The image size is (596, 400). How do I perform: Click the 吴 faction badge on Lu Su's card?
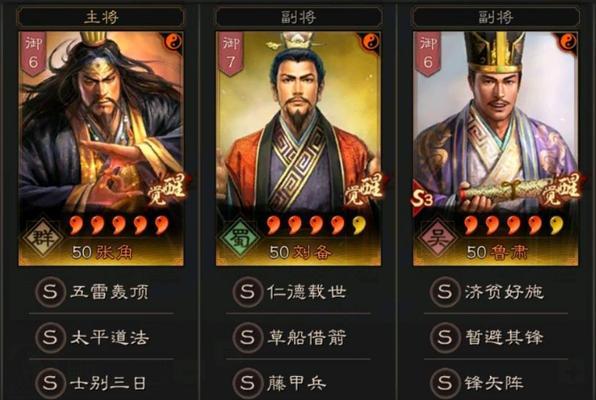(x=437, y=238)
